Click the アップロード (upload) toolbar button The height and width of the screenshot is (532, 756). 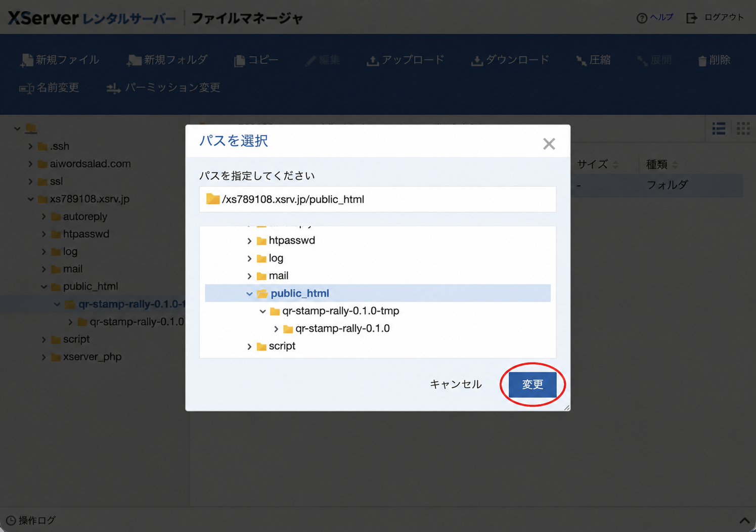(406, 60)
